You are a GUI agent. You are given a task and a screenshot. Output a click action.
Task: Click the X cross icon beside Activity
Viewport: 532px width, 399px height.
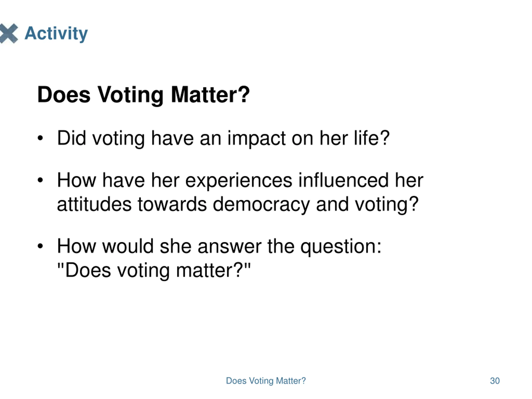[9, 33]
